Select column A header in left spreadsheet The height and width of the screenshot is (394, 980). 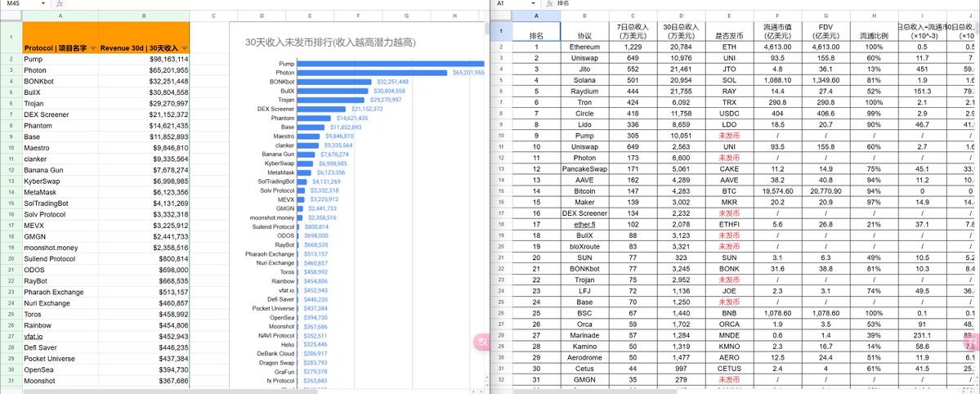tap(60, 15)
